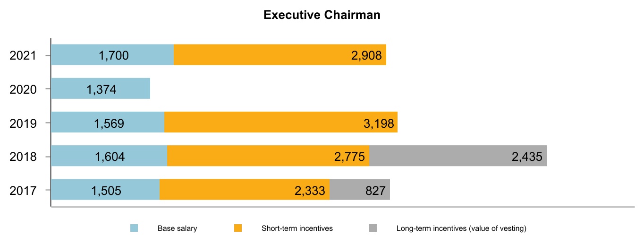Viewport: 644px width, 246px height.
Task: Click the 2018 blue bar showing 1,604
Action: [109, 156]
